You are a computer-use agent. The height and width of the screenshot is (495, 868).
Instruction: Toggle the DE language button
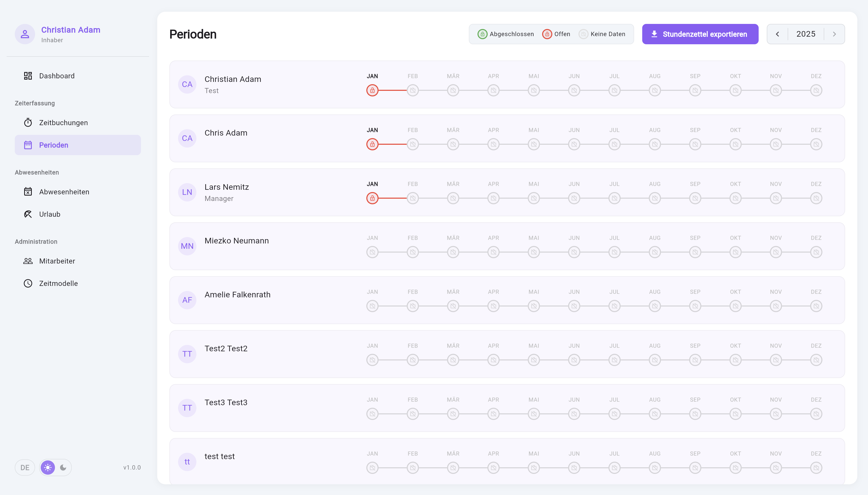(x=25, y=468)
